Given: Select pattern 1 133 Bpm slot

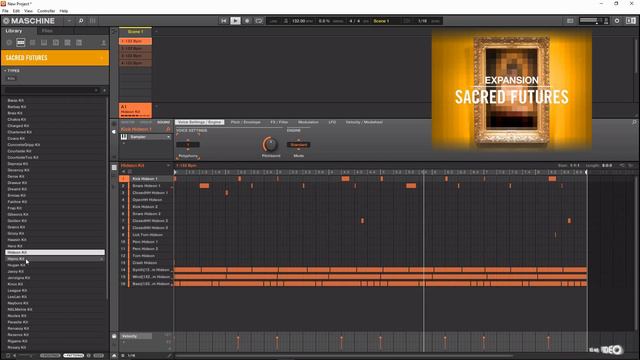Looking at the screenshot, I should [x=135, y=41].
